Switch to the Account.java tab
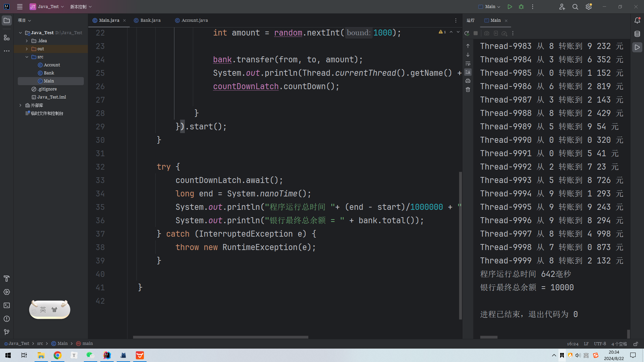This screenshot has height=362, width=644. [x=192, y=20]
